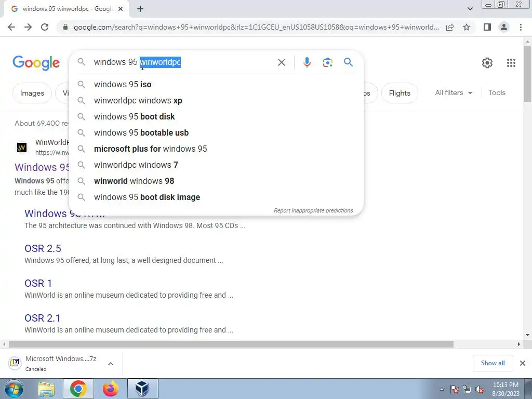
Task: Choose suggestion 'windows 95 iso'
Action: (217, 85)
